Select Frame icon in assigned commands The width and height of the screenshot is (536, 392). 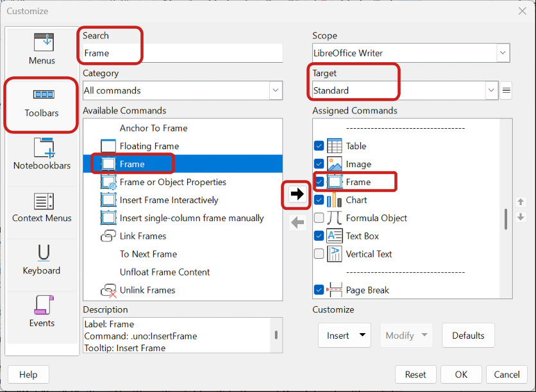click(x=334, y=182)
